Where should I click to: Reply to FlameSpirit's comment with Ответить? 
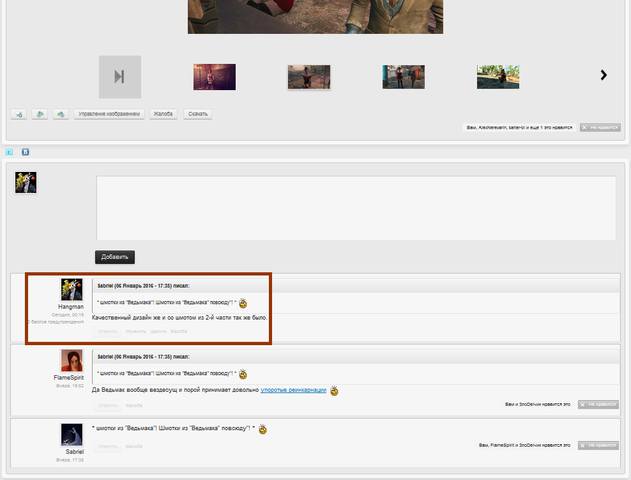click(x=108, y=406)
